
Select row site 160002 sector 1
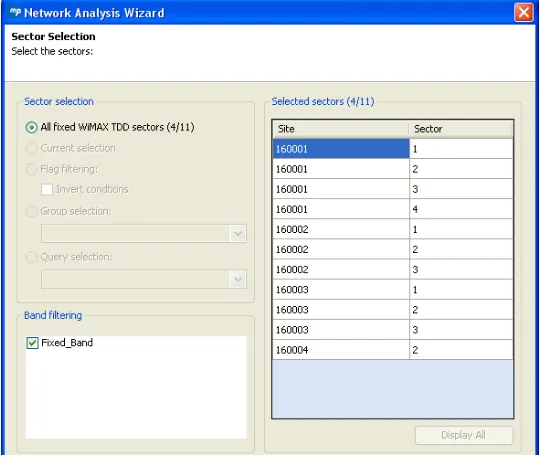(x=393, y=229)
